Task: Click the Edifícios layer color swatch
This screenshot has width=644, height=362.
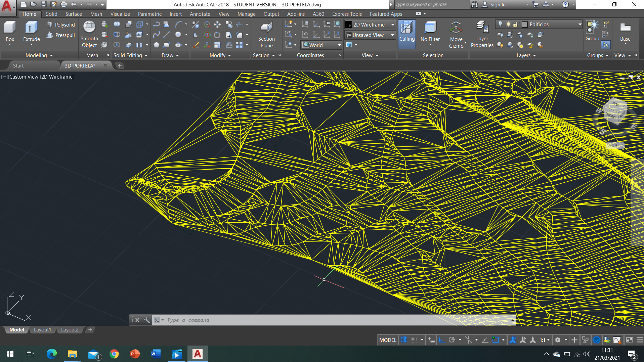Action: click(x=525, y=24)
